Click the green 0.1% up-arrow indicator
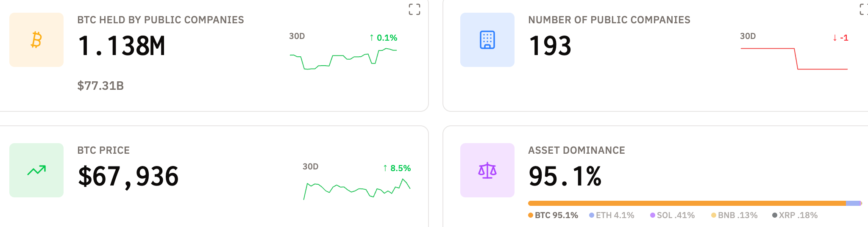 [383, 38]
